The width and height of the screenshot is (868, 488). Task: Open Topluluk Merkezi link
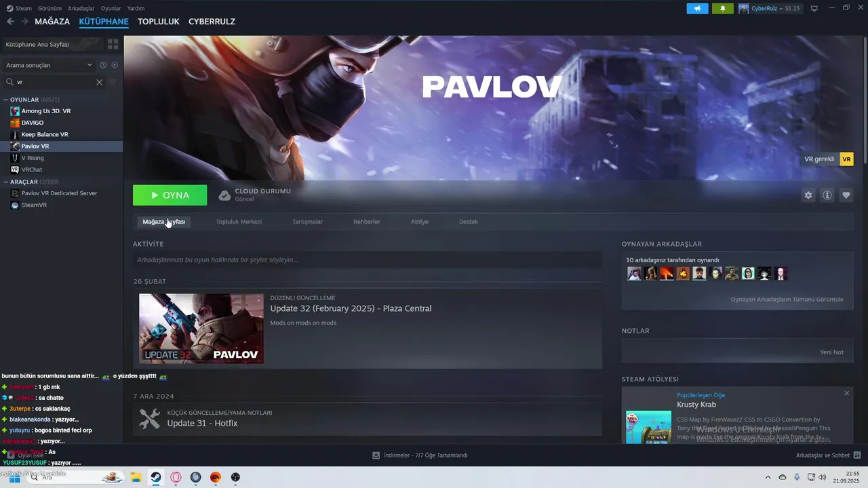tap(239, 222)
